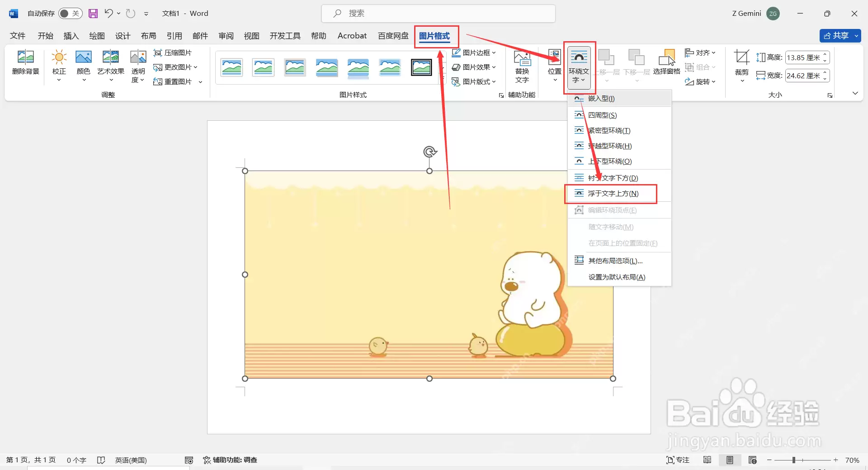Click Alt Text (替换文字) icon
Image resolution: width=868 pixels, height=470 pixels.
[522, 66]
